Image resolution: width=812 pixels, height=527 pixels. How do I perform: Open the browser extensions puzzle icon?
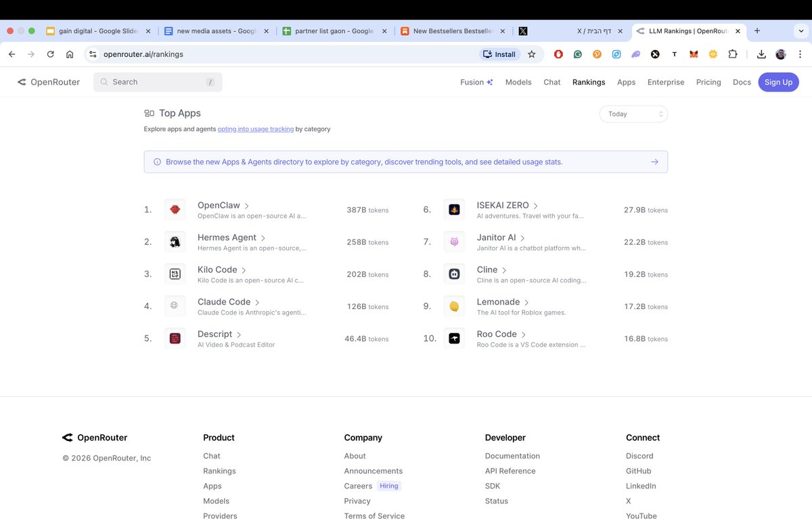(733, 54)
